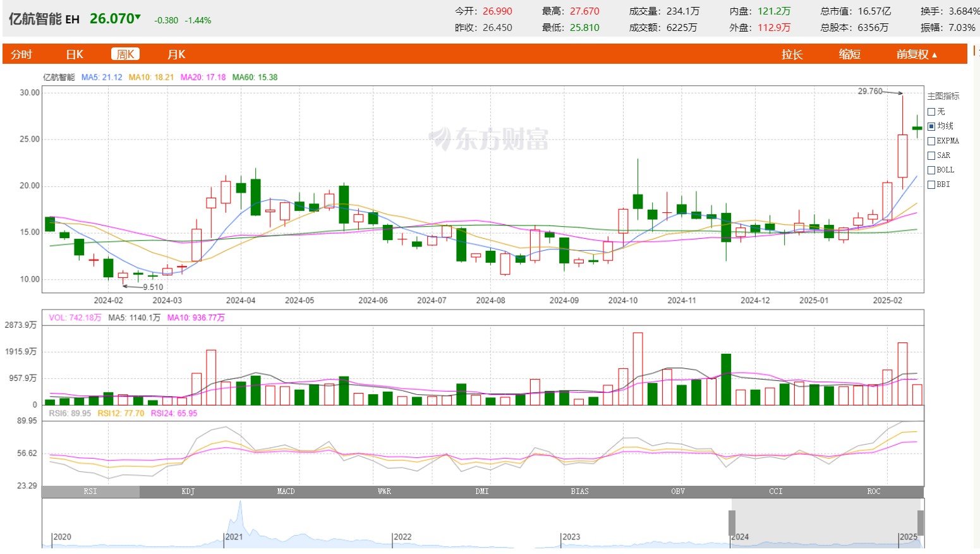Select the MACD indicator tab
980x554 pixels.
[286, 491]
